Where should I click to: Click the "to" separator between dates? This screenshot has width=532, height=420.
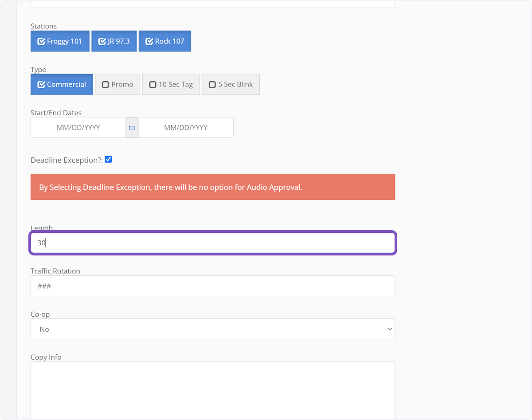tap(132, 127)
